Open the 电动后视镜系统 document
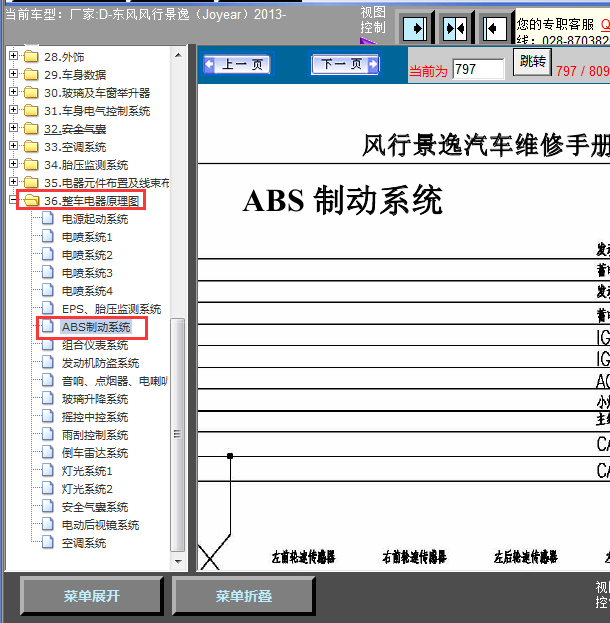Screen dimensions: 610x623 click(x=101, y=525)
